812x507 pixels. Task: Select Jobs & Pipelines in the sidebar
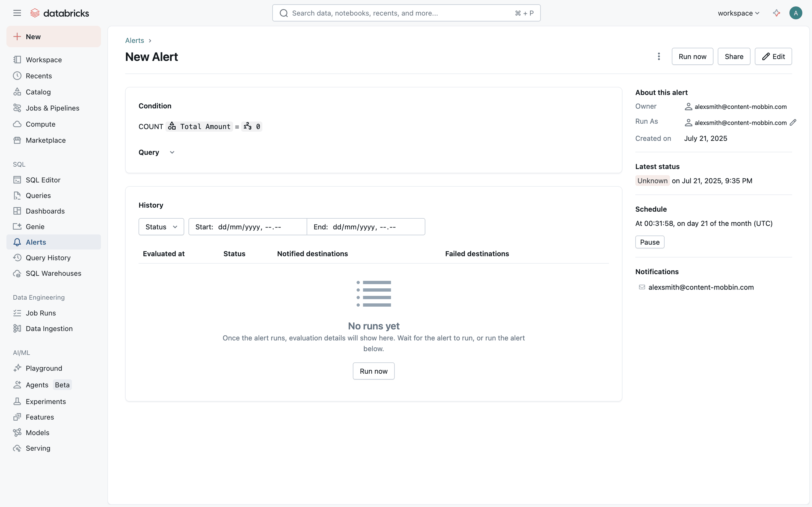52,108
